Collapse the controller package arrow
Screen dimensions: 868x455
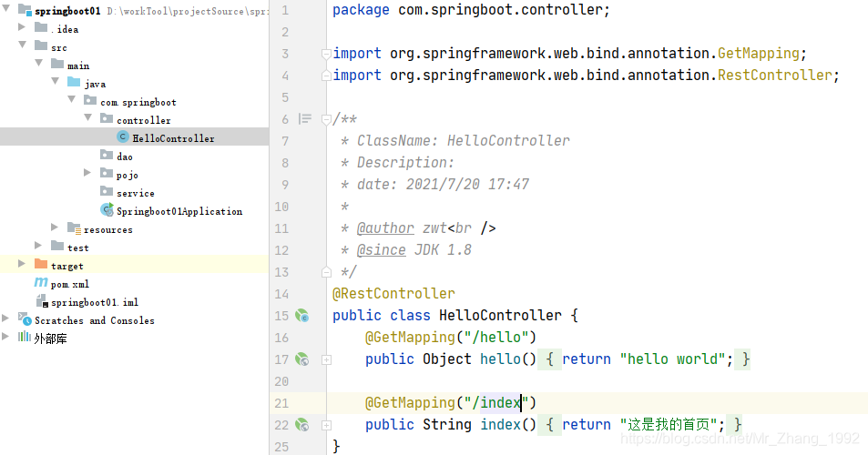(x=88, y=117)
